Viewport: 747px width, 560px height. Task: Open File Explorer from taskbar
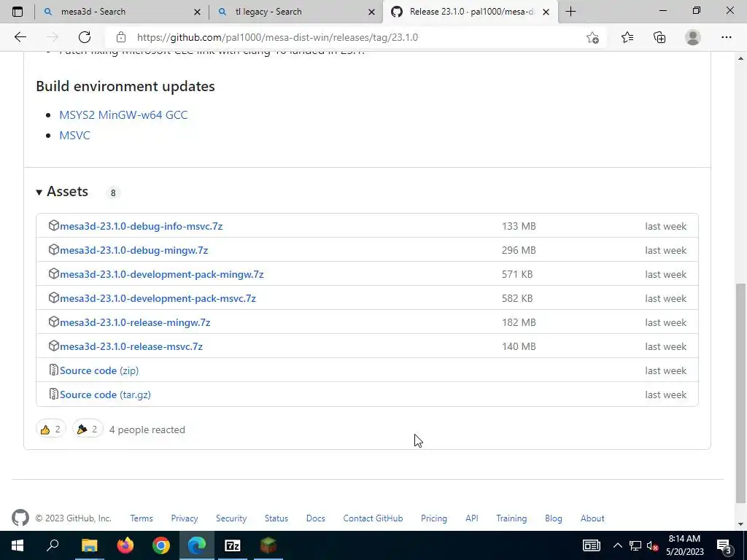point(89,545)
